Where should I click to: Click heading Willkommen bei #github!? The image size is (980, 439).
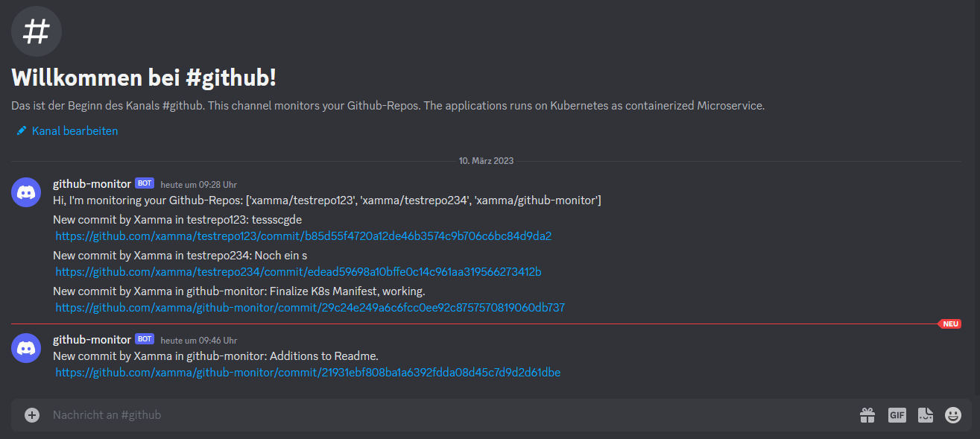pos(144,78)
